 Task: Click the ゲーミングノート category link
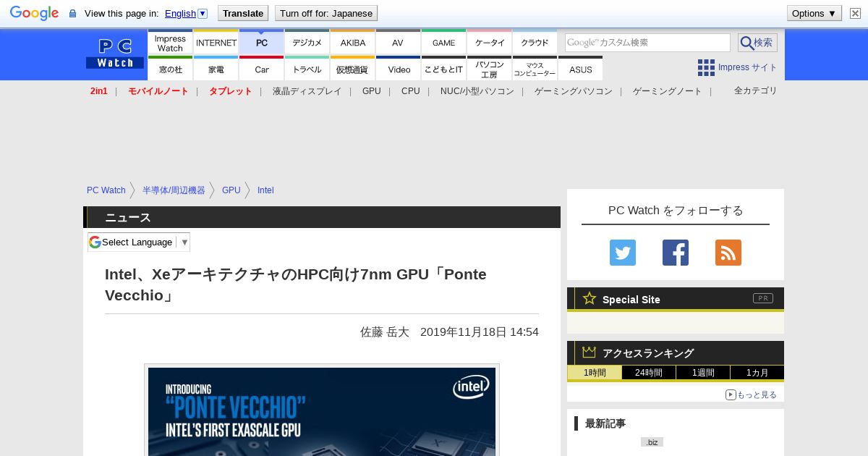click(x=668, y=91)
